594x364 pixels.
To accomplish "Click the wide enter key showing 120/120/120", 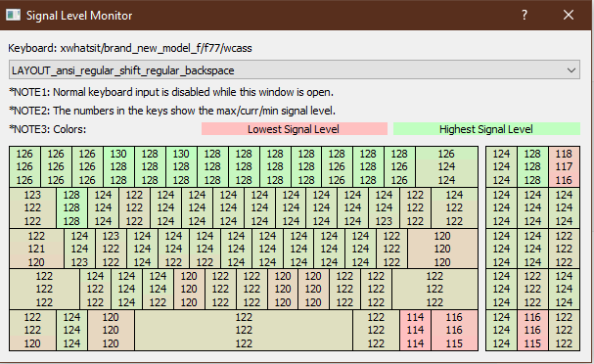I will pos(442,249).
